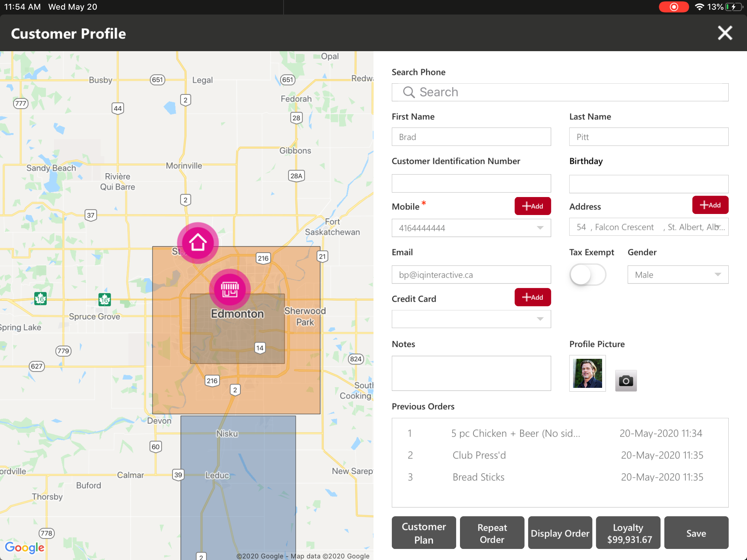Tap the highway 39 shield near Calmar
This screenshot has height=560, width=747.
coord(178,475)
